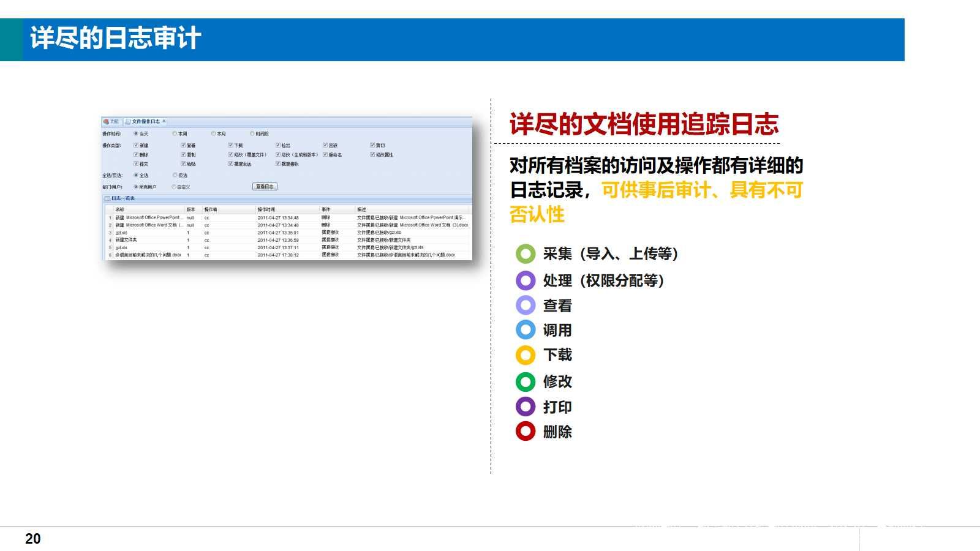
Task: Select the 自定义 user radio option
Action: [175, 187]
